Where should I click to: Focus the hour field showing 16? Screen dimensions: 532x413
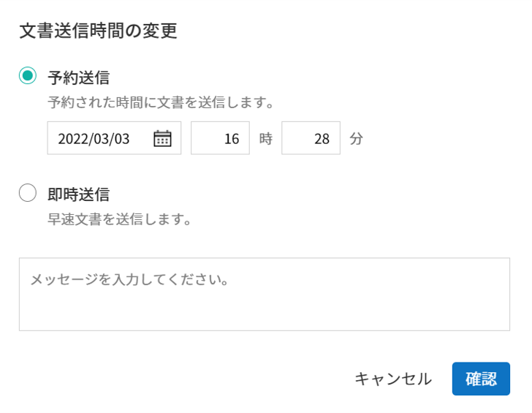220,138
